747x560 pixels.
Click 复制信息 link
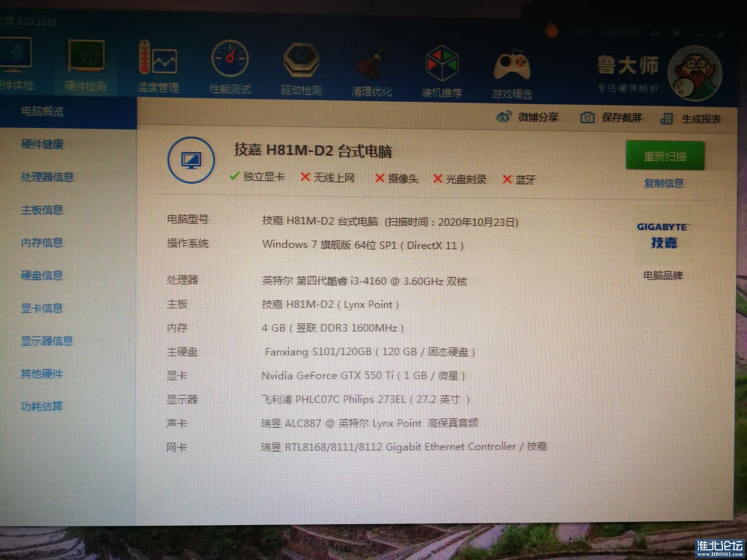(x=664, y=183)
